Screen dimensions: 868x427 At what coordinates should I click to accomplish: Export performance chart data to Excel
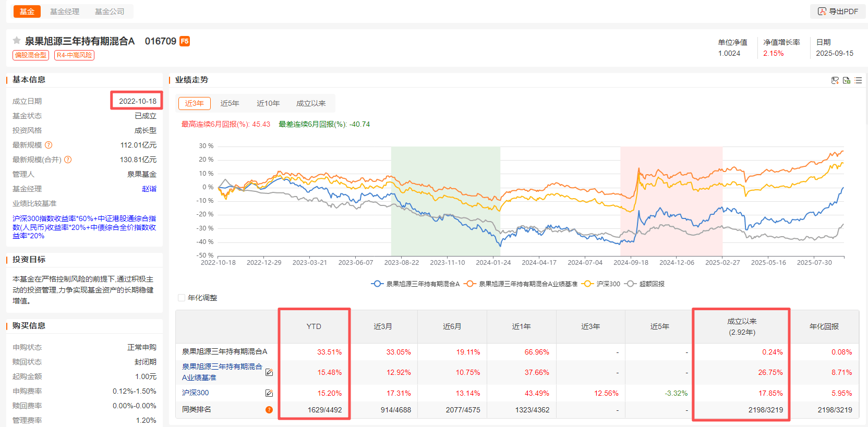tap(846, 80)
